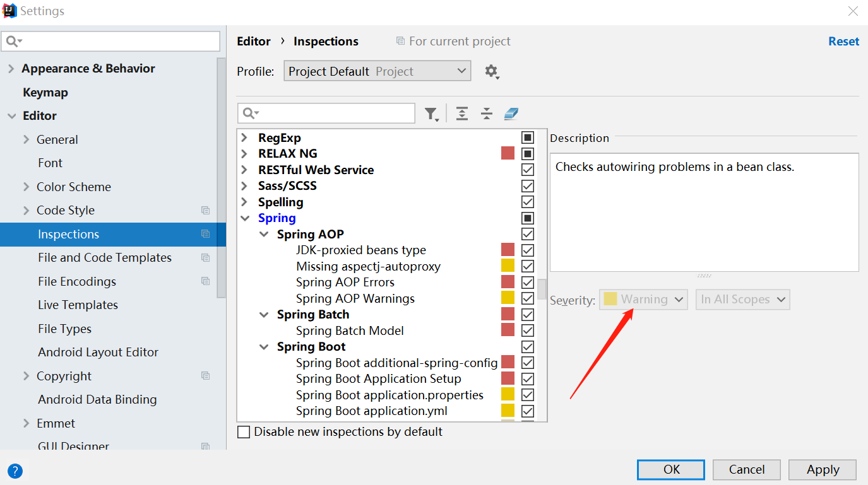Open the profile gear settings icon
Screen dimensions: 868x485
click(x=492, y=71)
